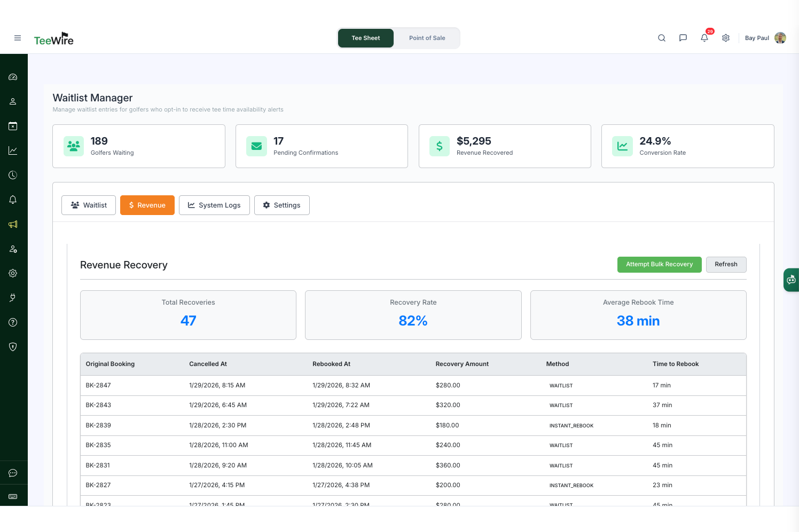
Task: Click $360.00 recovery amount
Action: (448, 465)
